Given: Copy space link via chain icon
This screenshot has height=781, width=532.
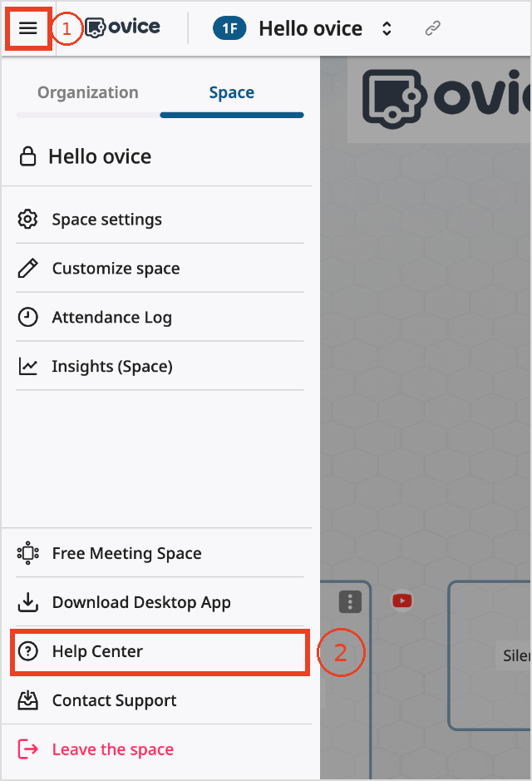Looking at the screenshot, I should (432, 28).
